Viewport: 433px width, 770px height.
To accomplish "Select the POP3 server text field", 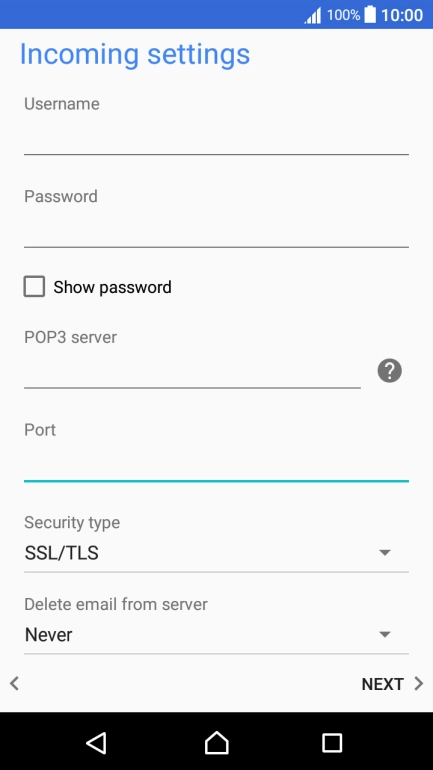I will [192, 372].
